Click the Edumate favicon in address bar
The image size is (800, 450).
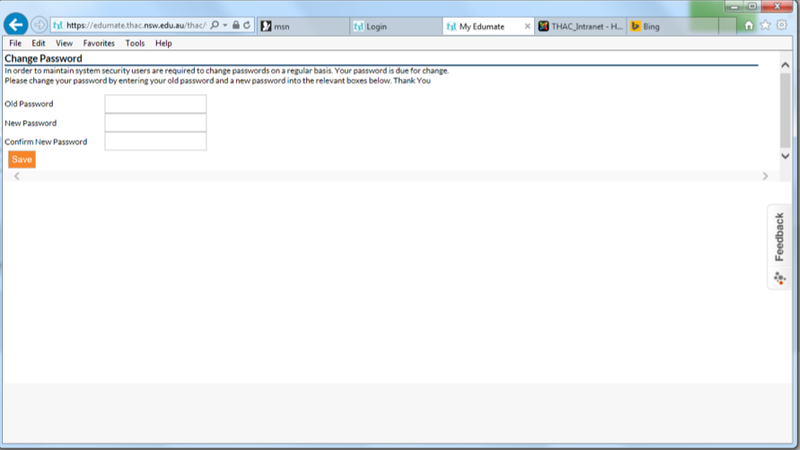click(x=58, y=25)
